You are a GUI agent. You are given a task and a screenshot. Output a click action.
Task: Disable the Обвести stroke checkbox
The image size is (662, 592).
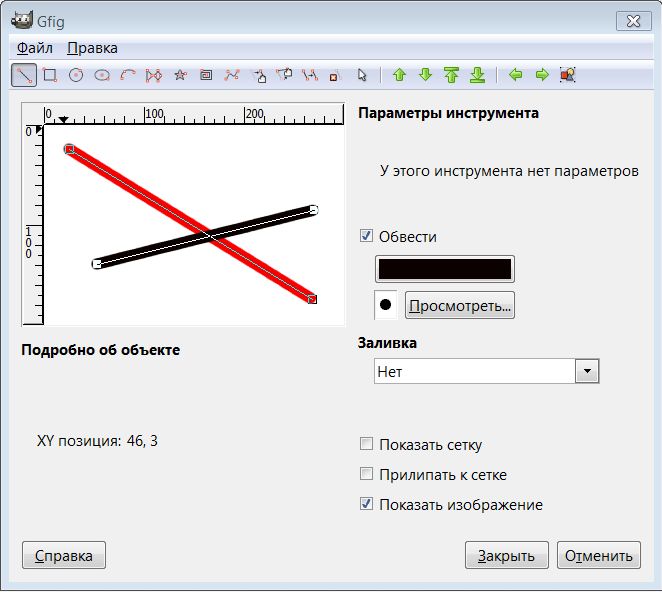pyautogui.click(x=366, y=237)
